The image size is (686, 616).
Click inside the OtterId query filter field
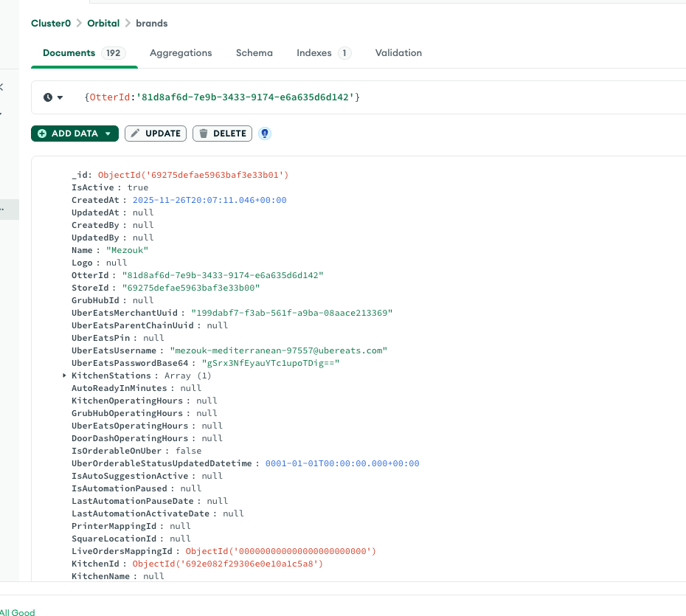(221, 97)
